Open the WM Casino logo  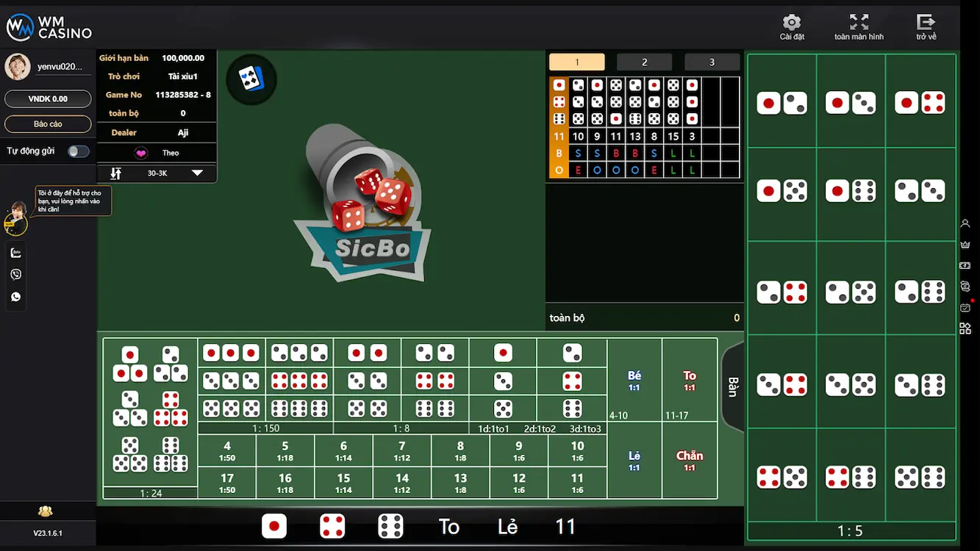(x=49, y=27)
